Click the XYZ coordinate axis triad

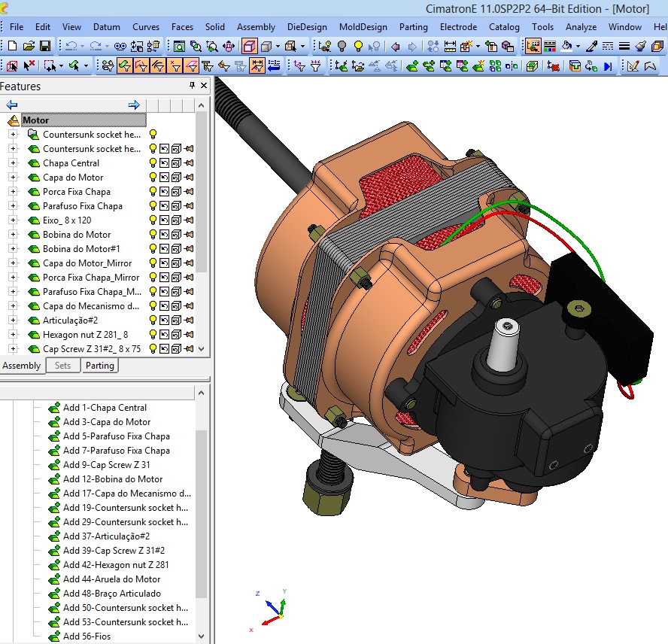tap(272, 610)
